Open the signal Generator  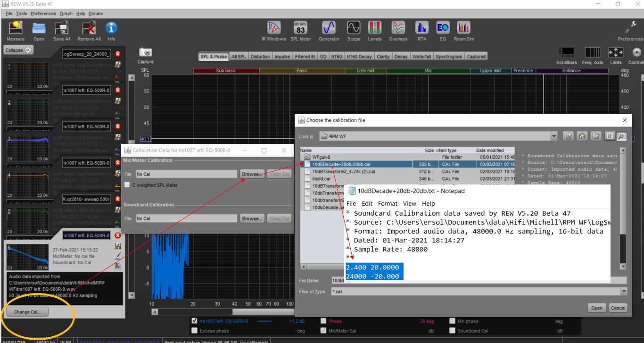(329, 28)
